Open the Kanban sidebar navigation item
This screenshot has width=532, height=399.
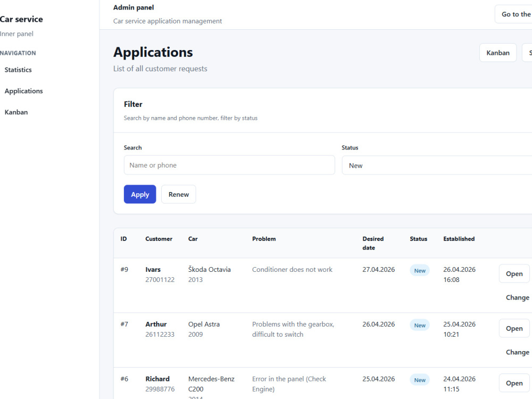click(16, 112)
